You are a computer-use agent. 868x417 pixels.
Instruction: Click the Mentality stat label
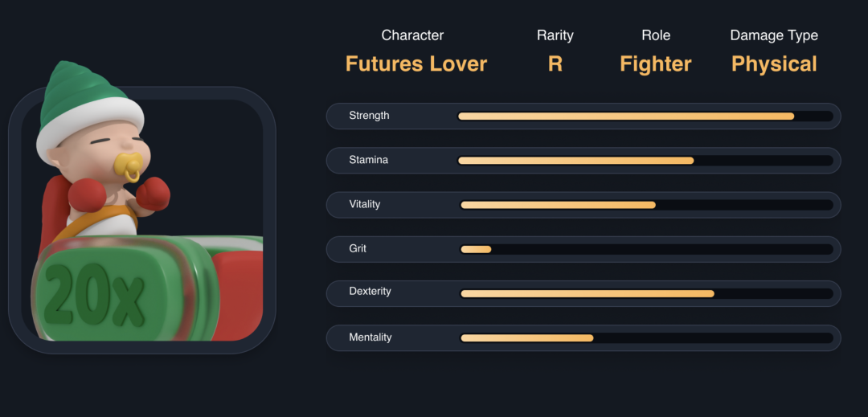coord(370,337)
